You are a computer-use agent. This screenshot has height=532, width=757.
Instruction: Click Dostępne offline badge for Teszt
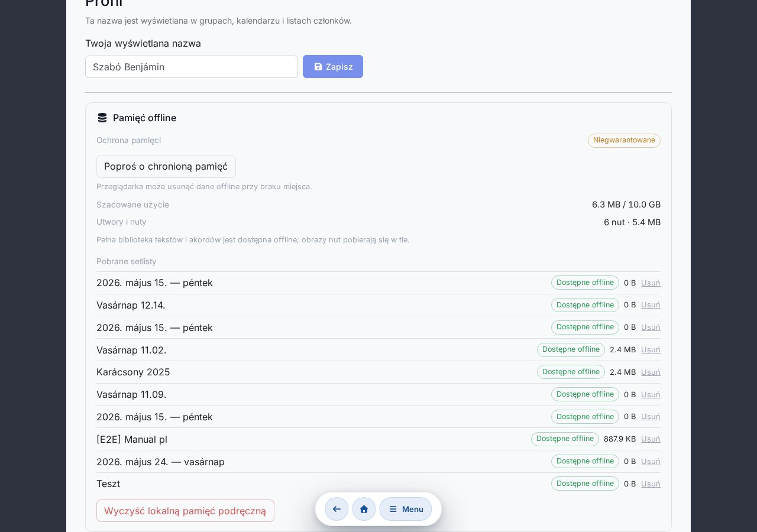pos(585,484)
